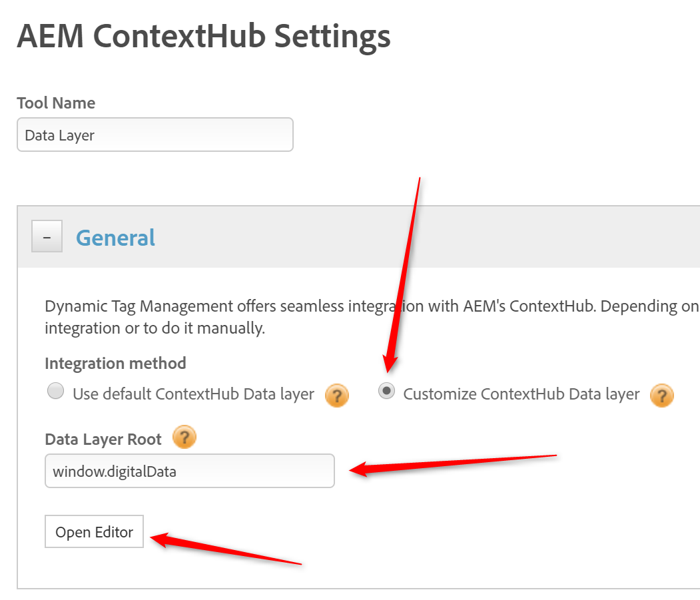
Task: Click red arrow pointing at Customize radio
Action: (x=404, y=273)
